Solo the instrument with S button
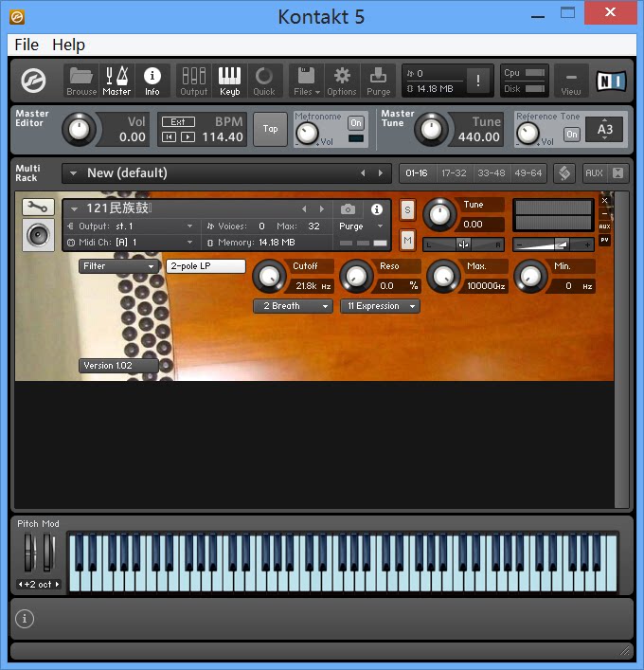 click(407, 209)
